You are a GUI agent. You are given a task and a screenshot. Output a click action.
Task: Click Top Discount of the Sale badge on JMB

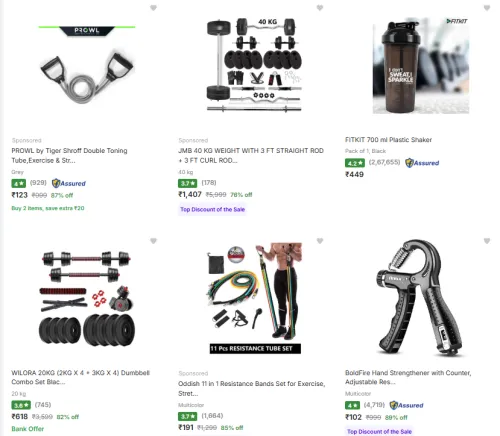click(x=213, y=209)
